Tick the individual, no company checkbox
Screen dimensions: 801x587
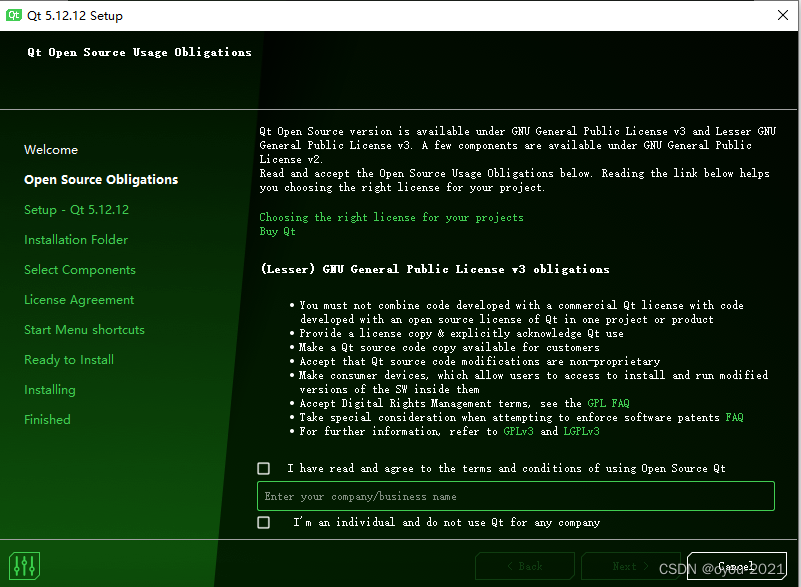tap(264, 523)
